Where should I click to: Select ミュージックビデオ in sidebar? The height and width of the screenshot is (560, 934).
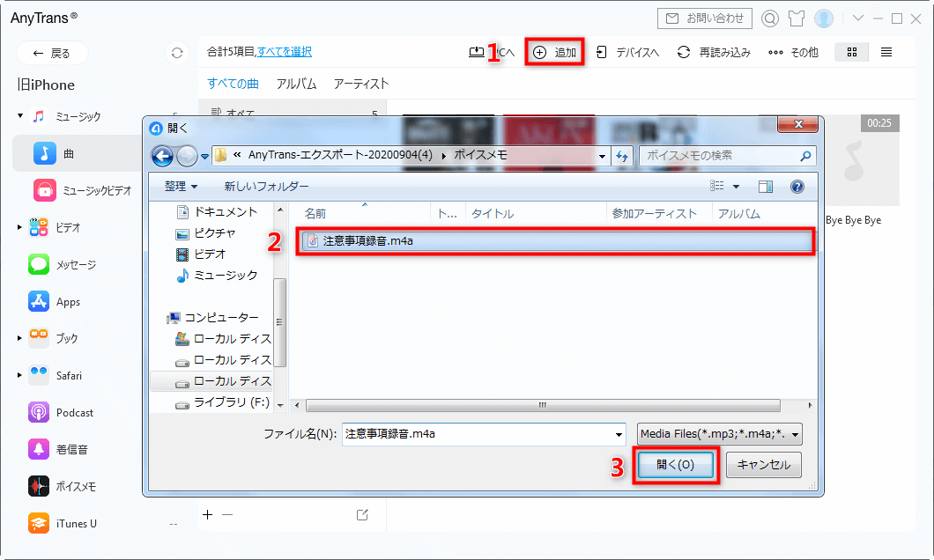(82, 190)
